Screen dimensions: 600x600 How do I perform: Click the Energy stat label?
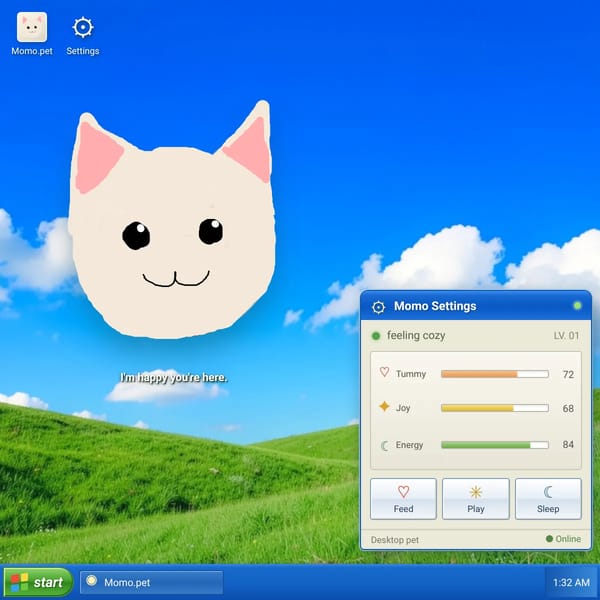point(409,445)
